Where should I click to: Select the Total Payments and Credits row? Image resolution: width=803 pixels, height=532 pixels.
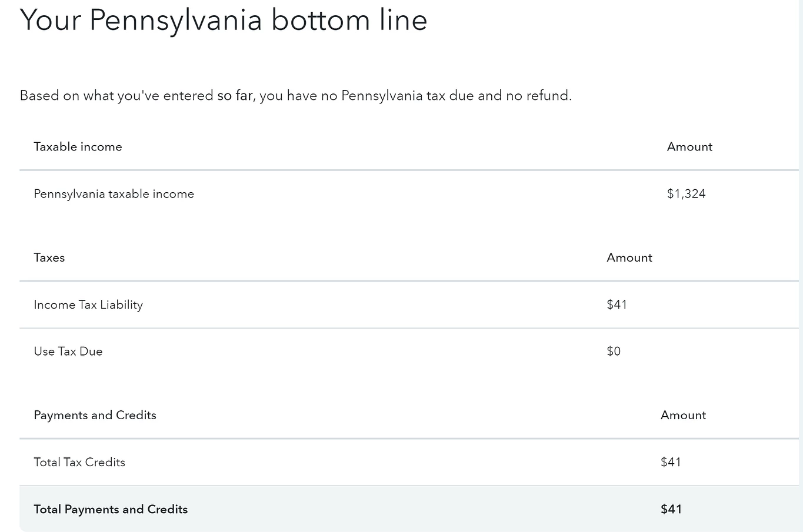click(409, 509)
